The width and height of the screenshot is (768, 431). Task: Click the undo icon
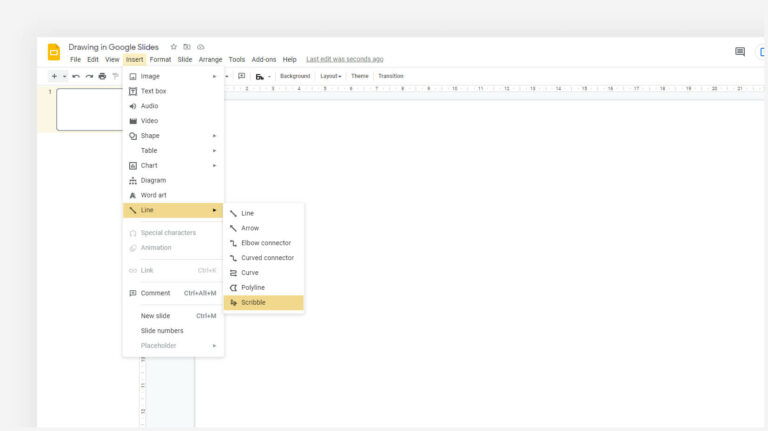[x=76, y=76]
